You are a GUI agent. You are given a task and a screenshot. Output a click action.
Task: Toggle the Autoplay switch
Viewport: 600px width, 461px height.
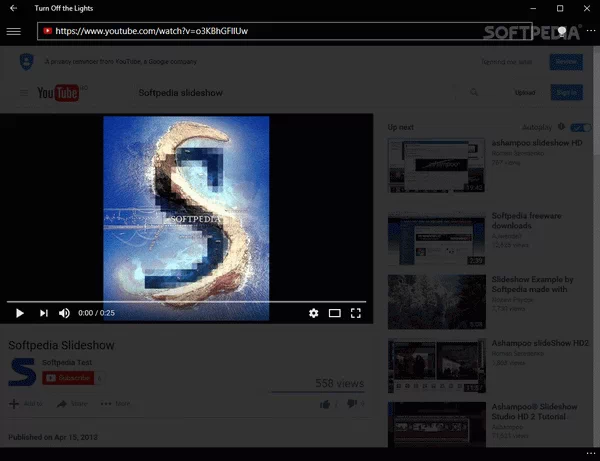pos(577,128)
